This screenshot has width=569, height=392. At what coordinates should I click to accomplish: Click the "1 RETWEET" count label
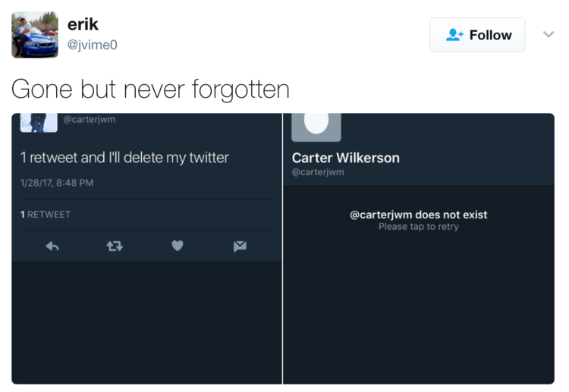coord(45,215)
